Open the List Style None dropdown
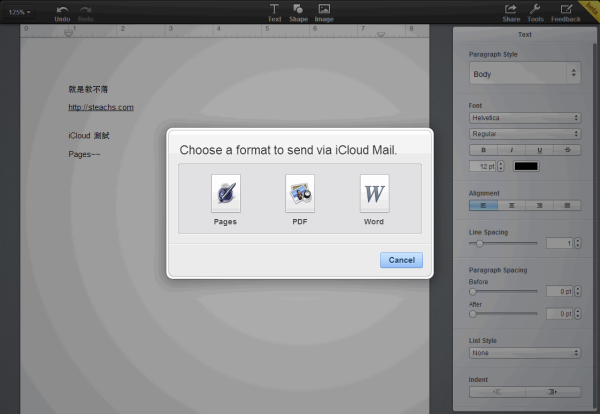This screenshot has width=600, height=414. (525, 353)
